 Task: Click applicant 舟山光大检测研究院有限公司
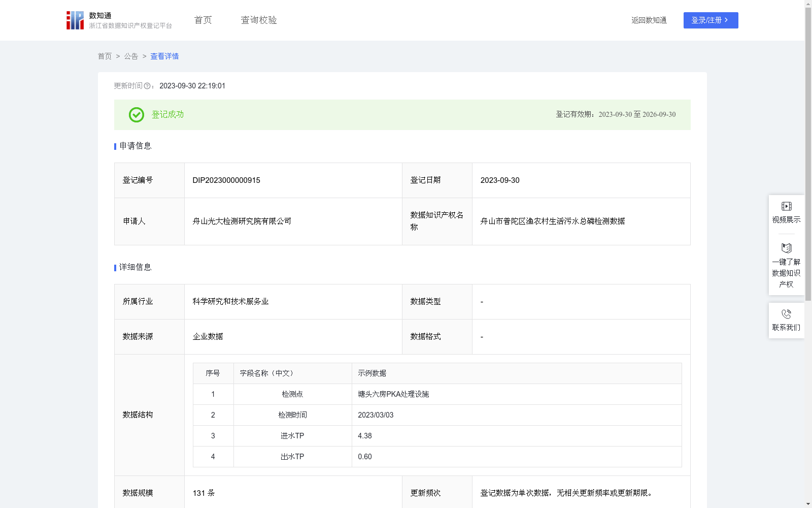click(x=242, y=221)
